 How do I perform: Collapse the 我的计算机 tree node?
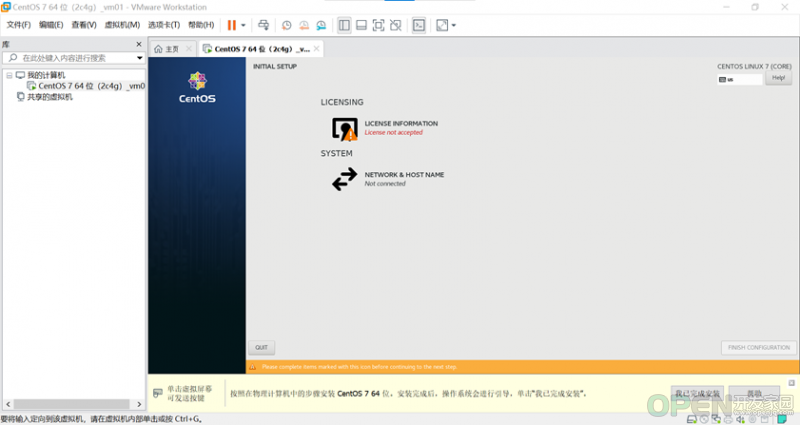click(9, 76)
